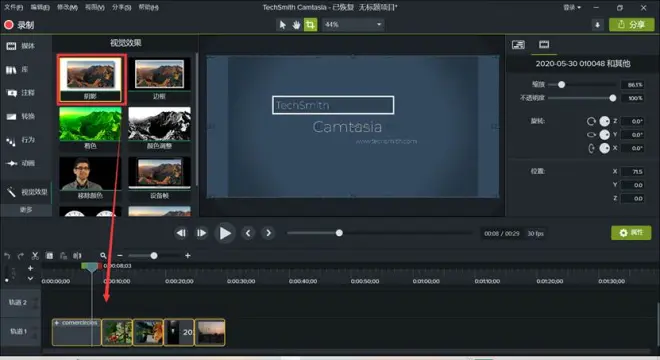Select the 颜色调整 color adjustment effect
The height and width of the screenshot is (360, 660).
159,128
